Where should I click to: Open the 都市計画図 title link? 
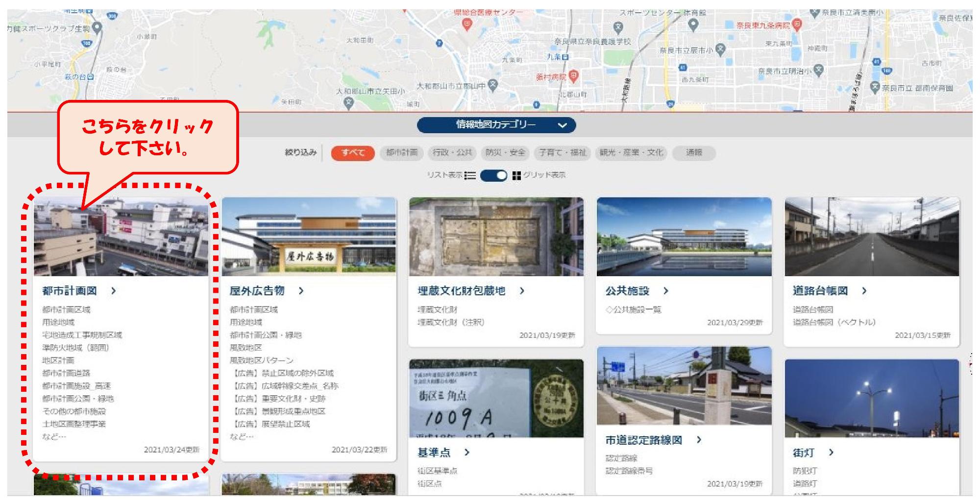click(70, 291)
